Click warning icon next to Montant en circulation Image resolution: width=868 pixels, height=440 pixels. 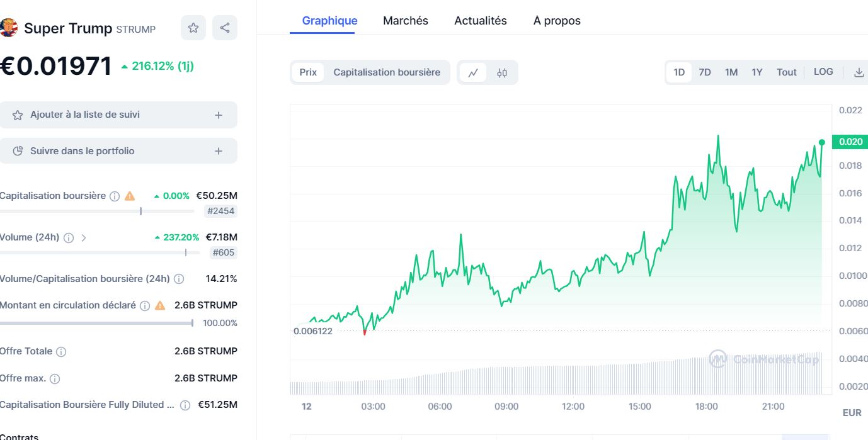pos(160,305)
